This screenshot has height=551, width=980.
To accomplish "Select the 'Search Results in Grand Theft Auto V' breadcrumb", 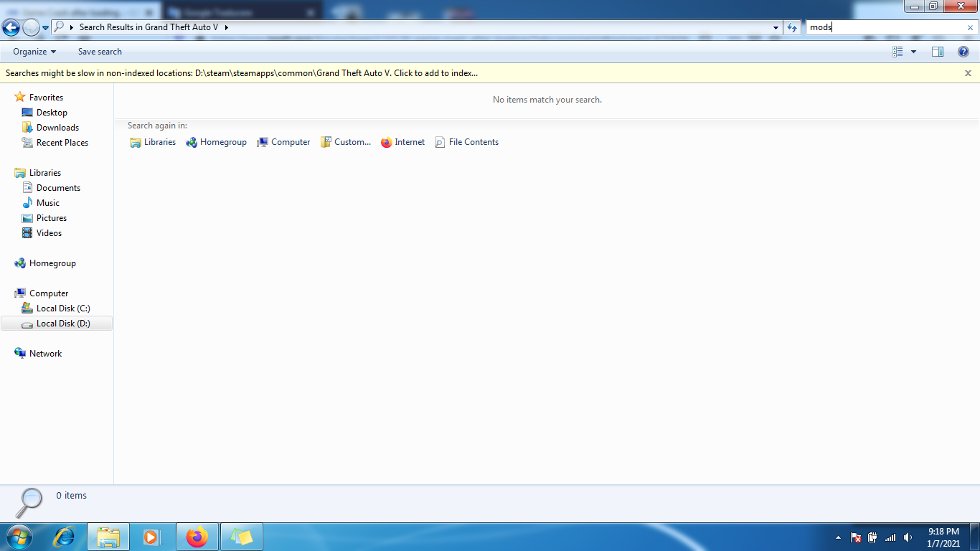I will 149,27.
